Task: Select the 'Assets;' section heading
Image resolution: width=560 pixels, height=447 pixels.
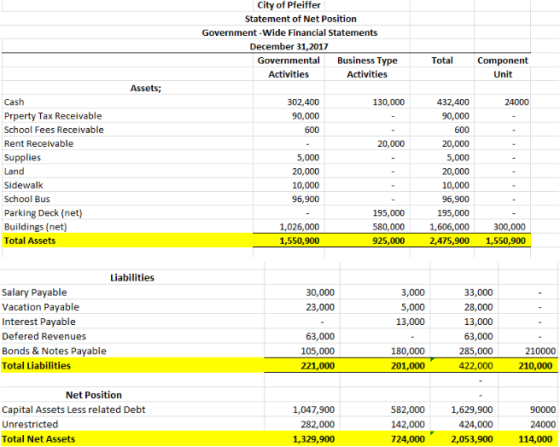Action: click(146, 88)
